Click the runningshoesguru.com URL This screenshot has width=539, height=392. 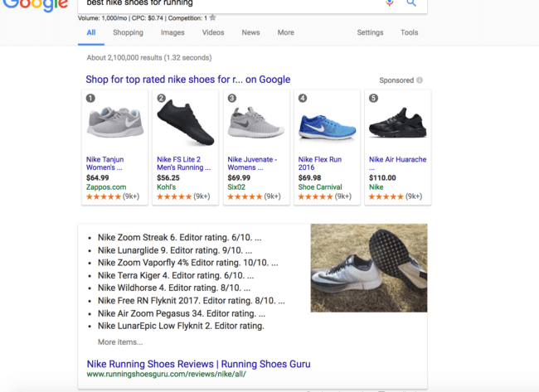pyautogui.click(x=167, y=374)
